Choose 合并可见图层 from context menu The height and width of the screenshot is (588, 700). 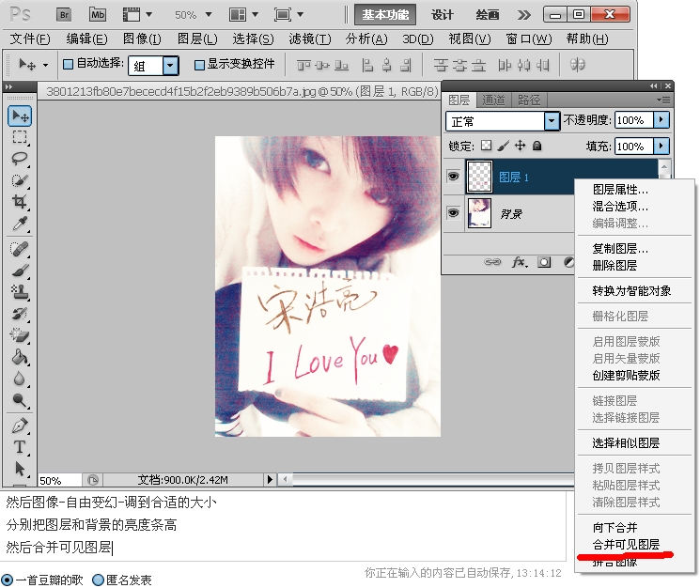coord(626,545)
